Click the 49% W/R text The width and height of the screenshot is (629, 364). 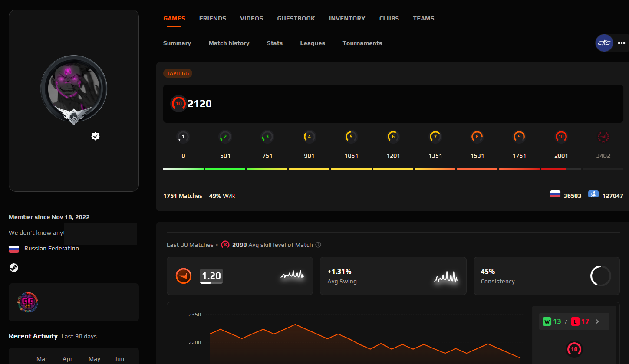point(222,196)
